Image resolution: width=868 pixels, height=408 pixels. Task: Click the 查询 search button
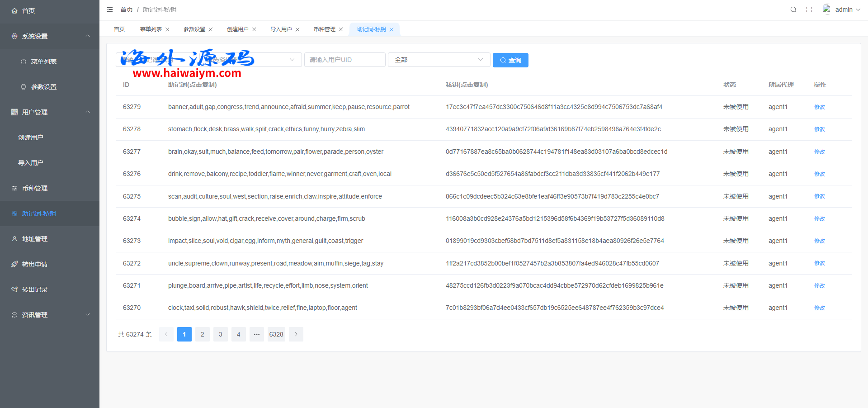(510, 60)
